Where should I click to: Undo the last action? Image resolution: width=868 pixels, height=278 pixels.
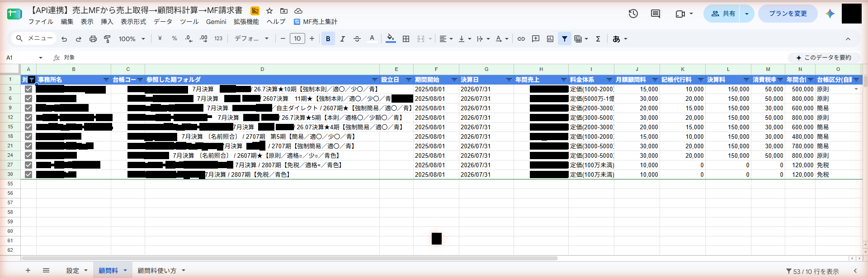64,39
